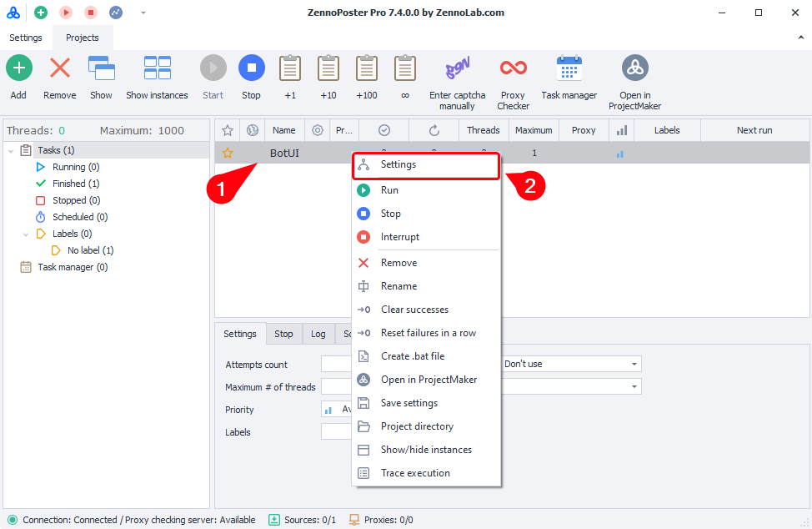This screenshot has height=529, width=812.
Task: Click the red stop toggle near the logo
Action: click(92, 13)
